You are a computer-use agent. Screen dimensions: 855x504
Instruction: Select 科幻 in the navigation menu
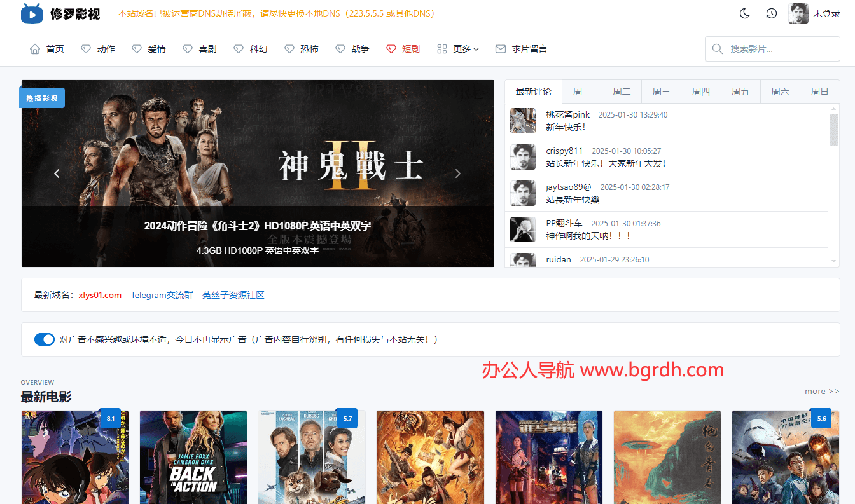pyautogui.click(x=256, y=48)
